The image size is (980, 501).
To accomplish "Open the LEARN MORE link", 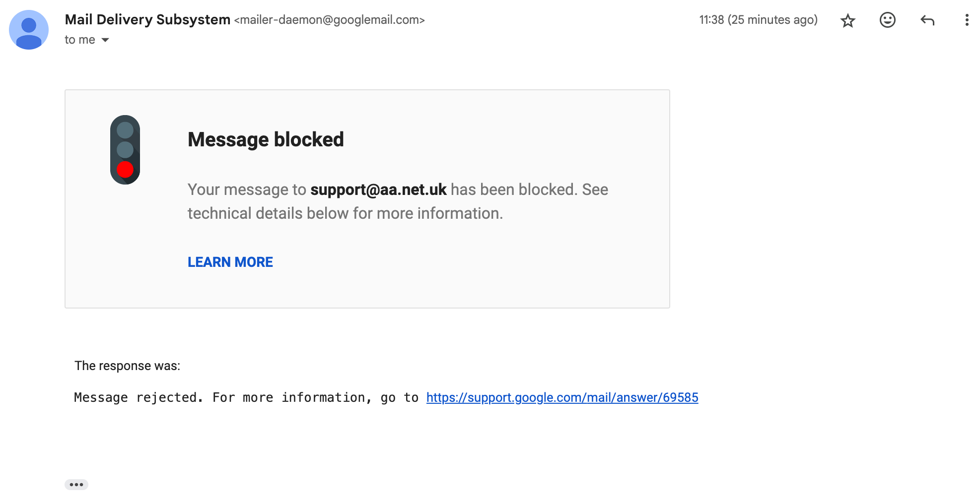I will [230, 262].
